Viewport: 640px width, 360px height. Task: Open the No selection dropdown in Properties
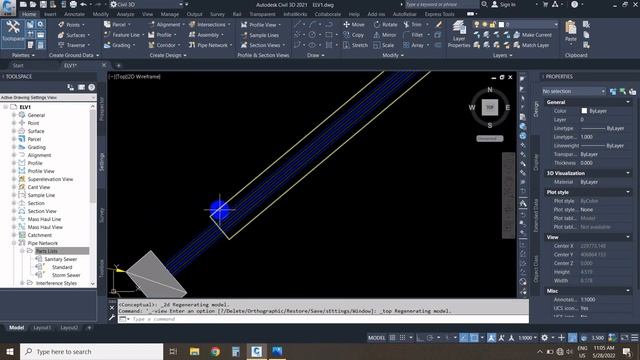[x=573, y=91]
